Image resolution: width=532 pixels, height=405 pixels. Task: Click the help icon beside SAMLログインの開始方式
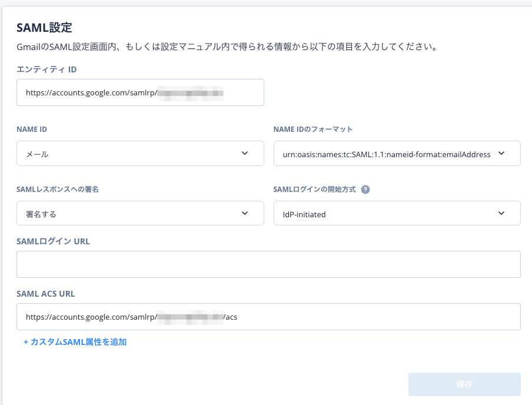(x=365, y=190)
